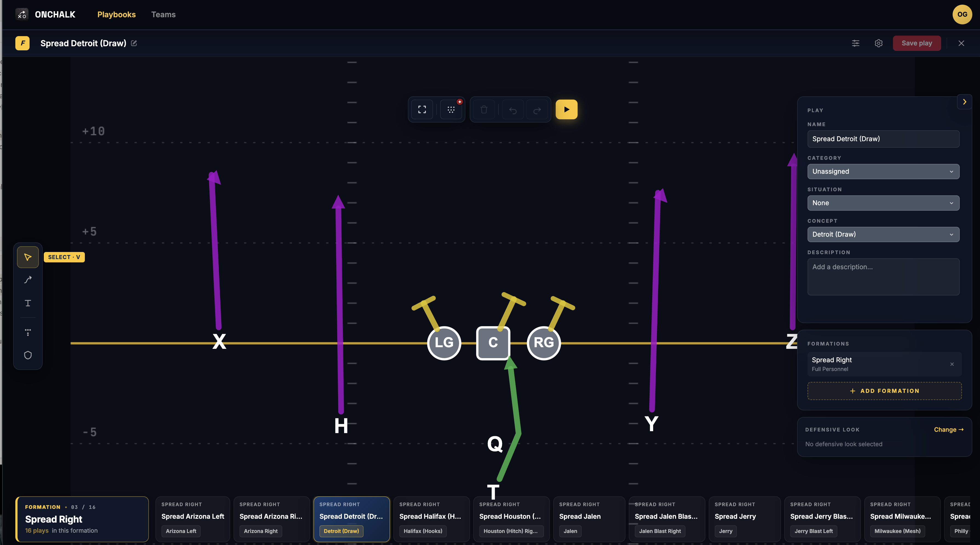Toggle fullscreen canvas view

[x=422, y=109]
